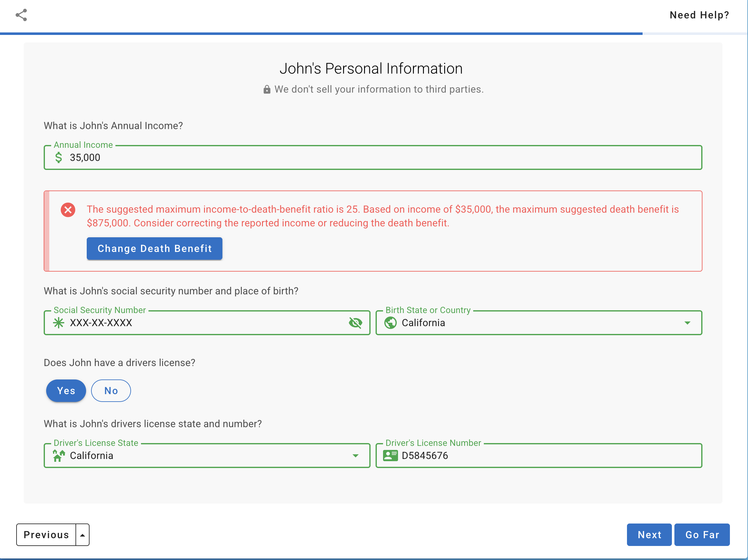
Task: Click the globe icon in Birth State field
Action: point(390,323)
